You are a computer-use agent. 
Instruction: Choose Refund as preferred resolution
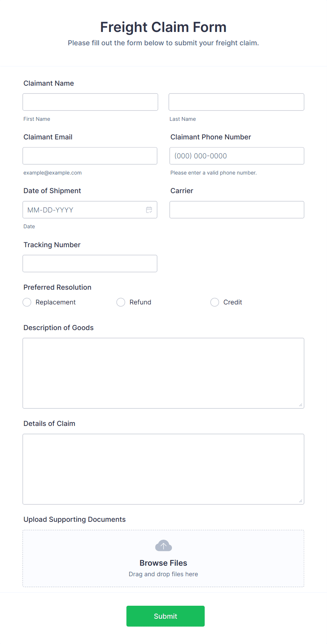121,302
